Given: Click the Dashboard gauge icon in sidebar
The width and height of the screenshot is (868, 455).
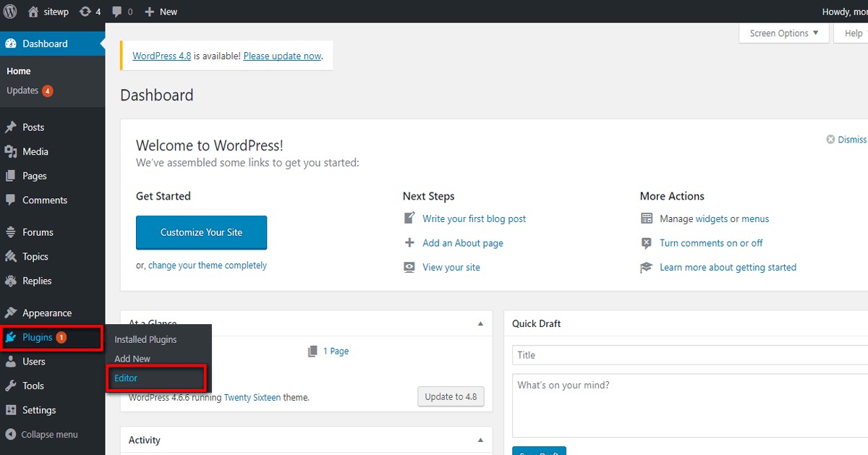Looking at the screenshot, I should (11, 43).
